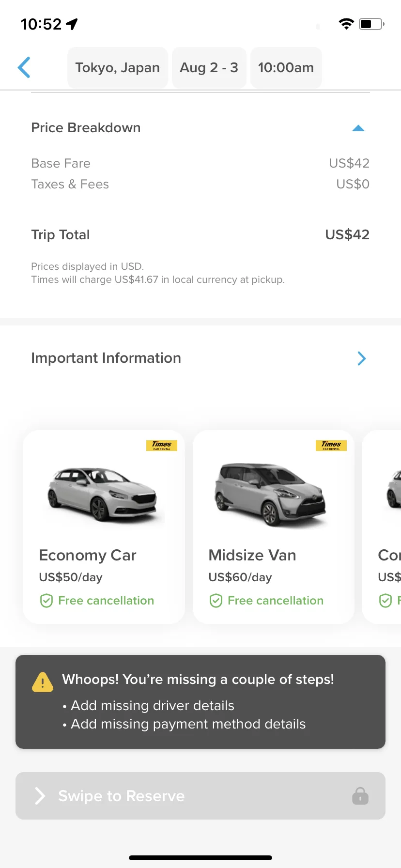The image size is (401, 868).
Task: Tap the Swipe to Reserve arrow icon
Action: tap(40, 796)
